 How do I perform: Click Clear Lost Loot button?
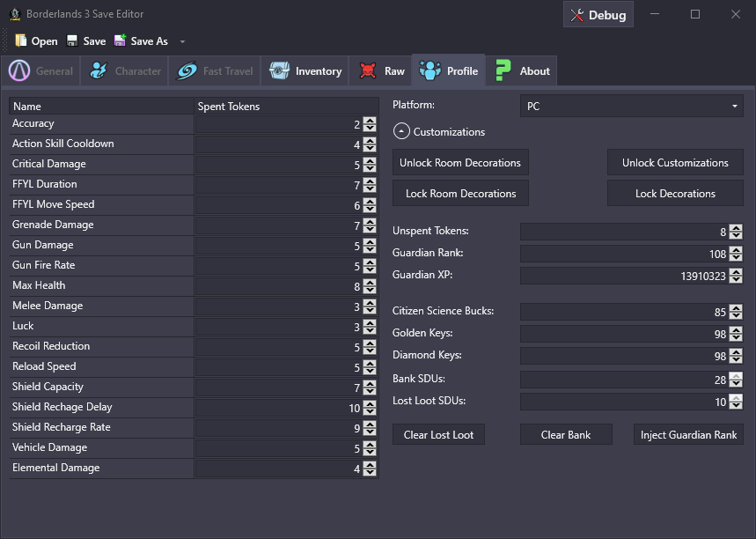439,435
